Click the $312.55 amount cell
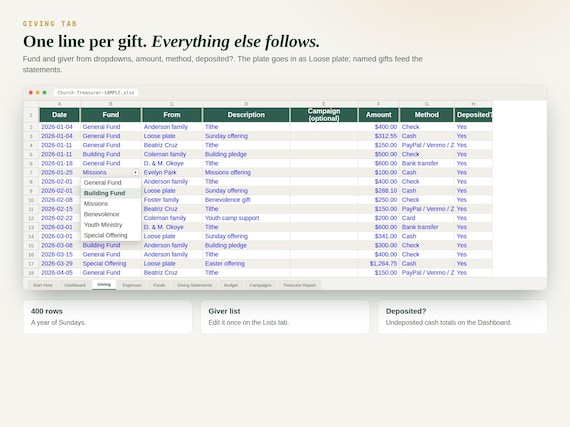 [x=378, y=136]
